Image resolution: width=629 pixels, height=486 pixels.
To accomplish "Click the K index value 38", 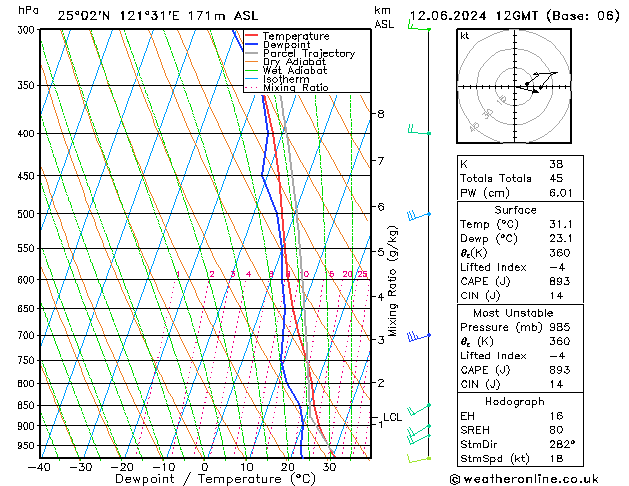I will (x=556, y=164).
